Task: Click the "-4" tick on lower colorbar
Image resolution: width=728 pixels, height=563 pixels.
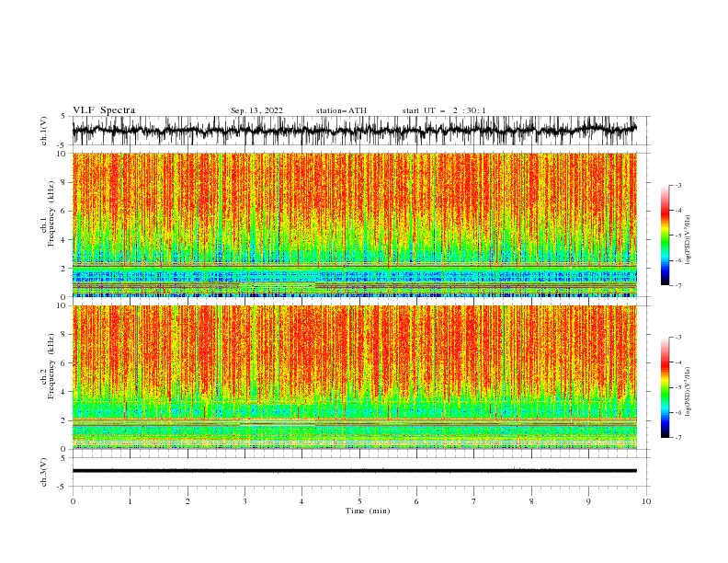Action: tap(677, 362)
